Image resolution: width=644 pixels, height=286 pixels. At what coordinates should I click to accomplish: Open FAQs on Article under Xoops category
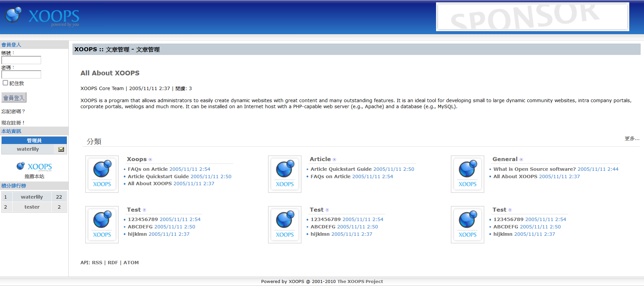coord(148,169)
